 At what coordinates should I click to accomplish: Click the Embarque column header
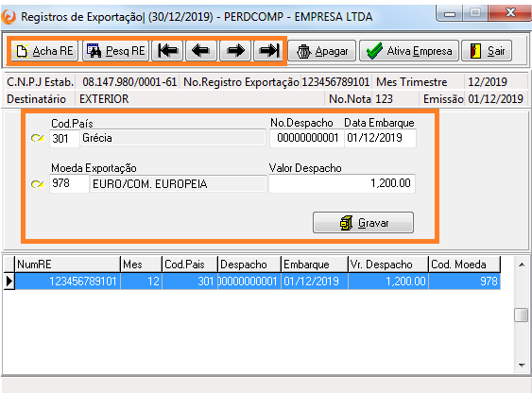pyautogui.click(x=315, y=265)
